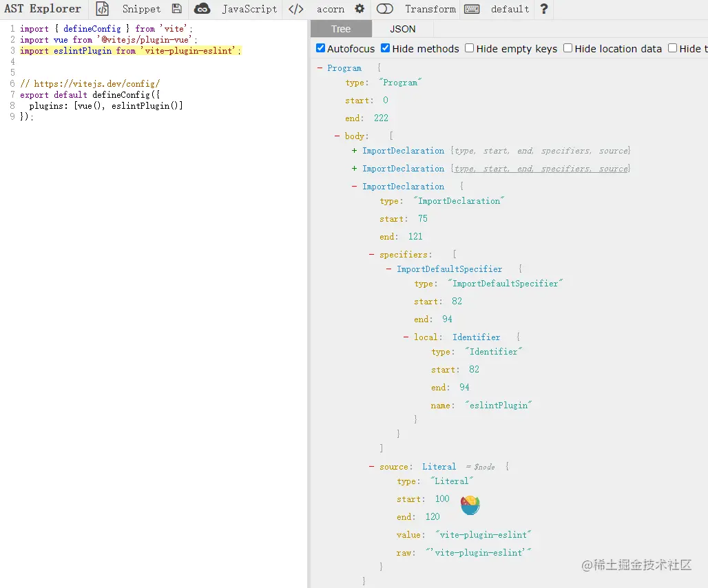Open the JavaScript language menu
Viewport: 708px width, 588px height.
tap(249, 9)
